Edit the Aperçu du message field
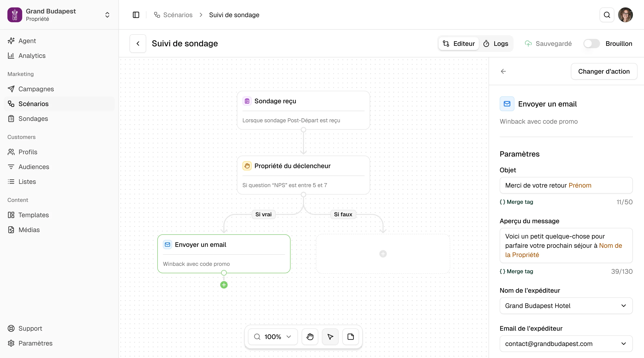This screenshot has width=644, height=358. click(x=566, y=245)
